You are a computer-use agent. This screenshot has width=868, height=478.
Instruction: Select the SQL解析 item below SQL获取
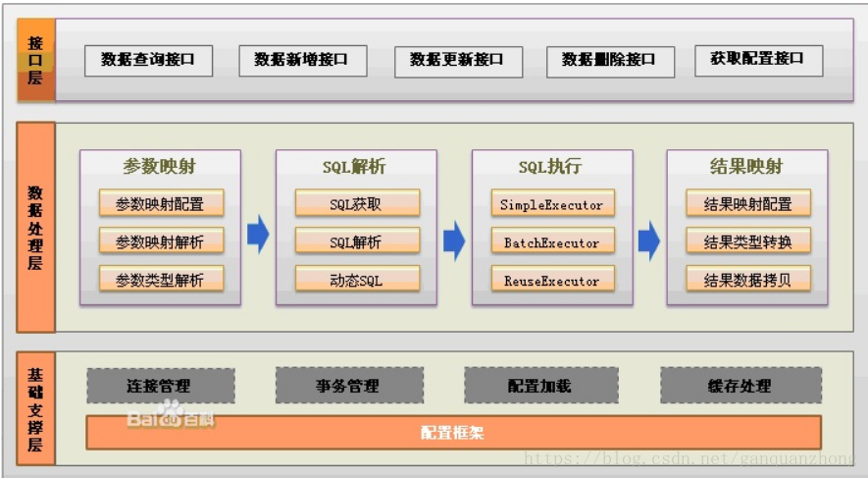[x=357, y=240]
